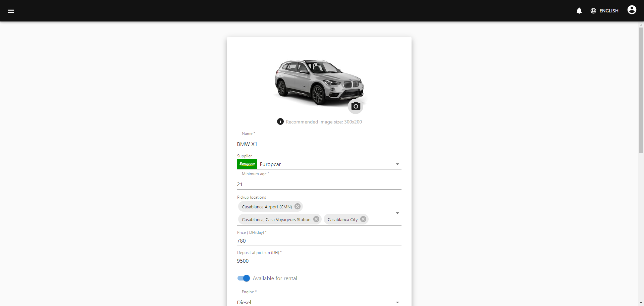Switch language via ENGLISH label
644x306 pixels.
tap(609, 11)
